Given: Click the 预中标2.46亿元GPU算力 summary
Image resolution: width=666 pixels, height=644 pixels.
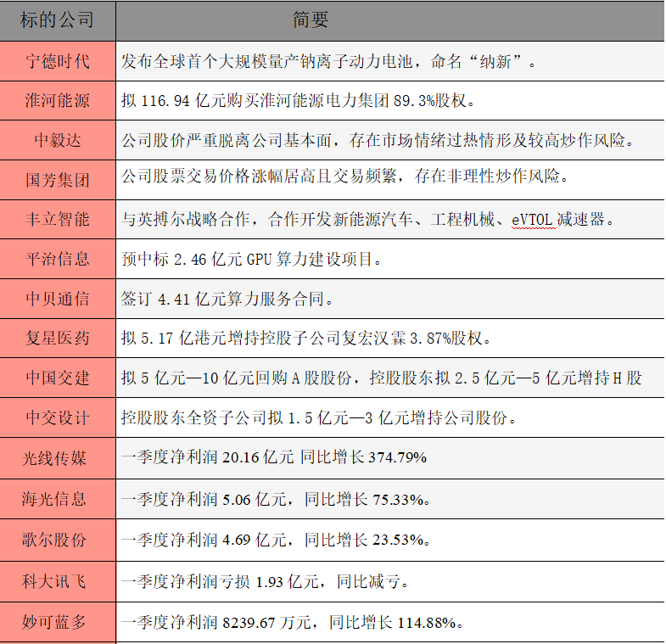Looking at the screenshot, I should [251, 259].
